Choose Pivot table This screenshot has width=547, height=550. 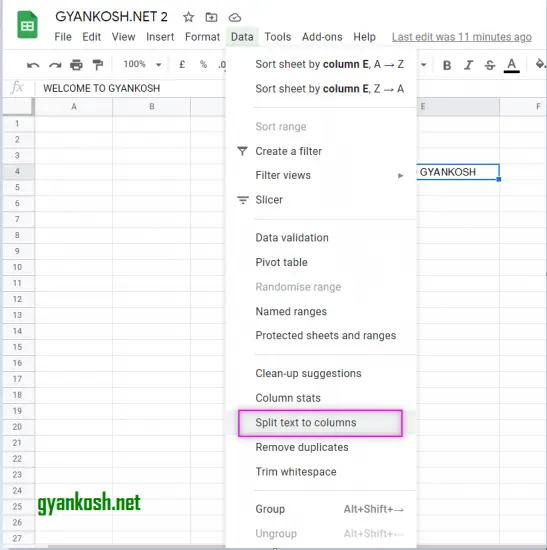[321, 262]
